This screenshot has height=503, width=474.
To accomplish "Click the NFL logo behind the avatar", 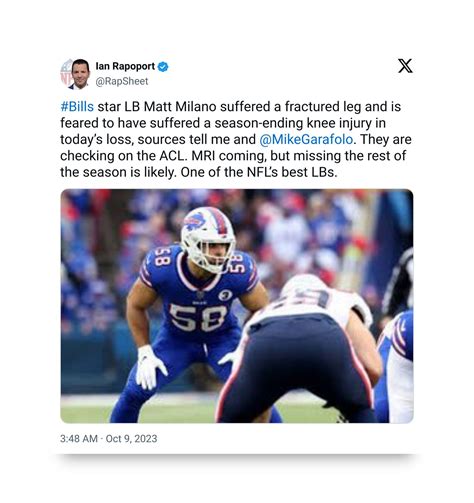I will coord(64,74).
